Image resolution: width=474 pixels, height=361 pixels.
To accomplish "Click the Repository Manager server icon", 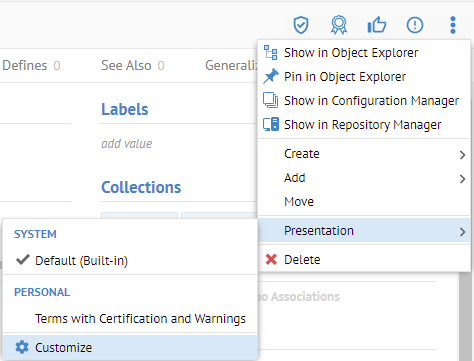I will pos(270,124).
